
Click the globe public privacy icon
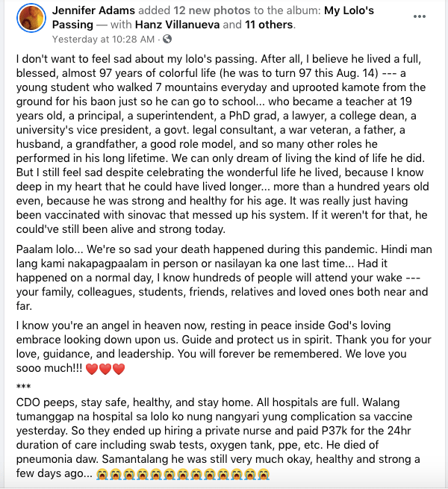(167, 39)
